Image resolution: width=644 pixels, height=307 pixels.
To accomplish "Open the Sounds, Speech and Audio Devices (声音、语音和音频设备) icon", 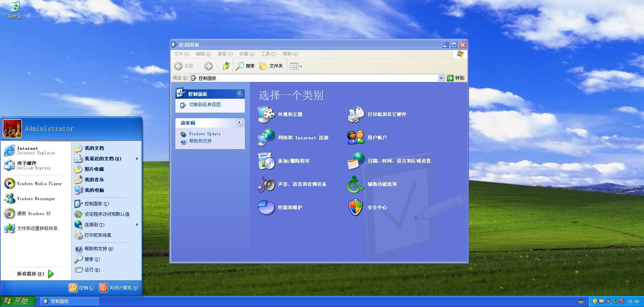I will click(267, 184).
